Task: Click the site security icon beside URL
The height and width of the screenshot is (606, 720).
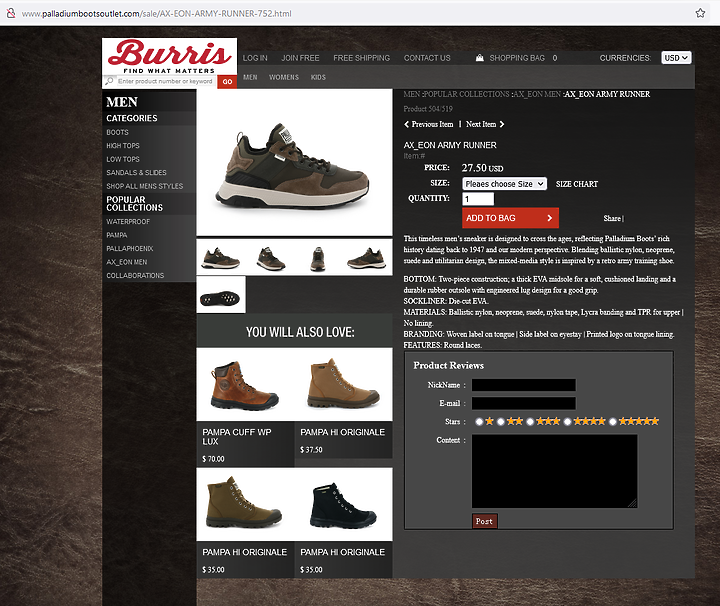Action: click(x=11, y=13)
